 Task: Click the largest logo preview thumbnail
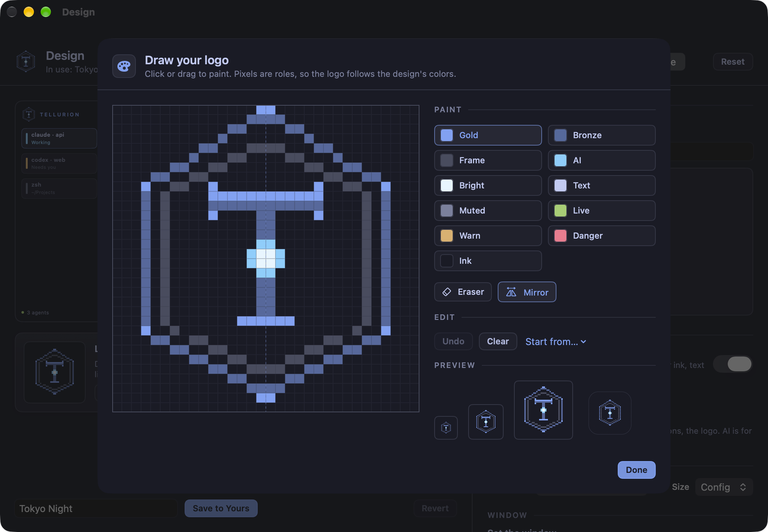[x=543, y=410]
